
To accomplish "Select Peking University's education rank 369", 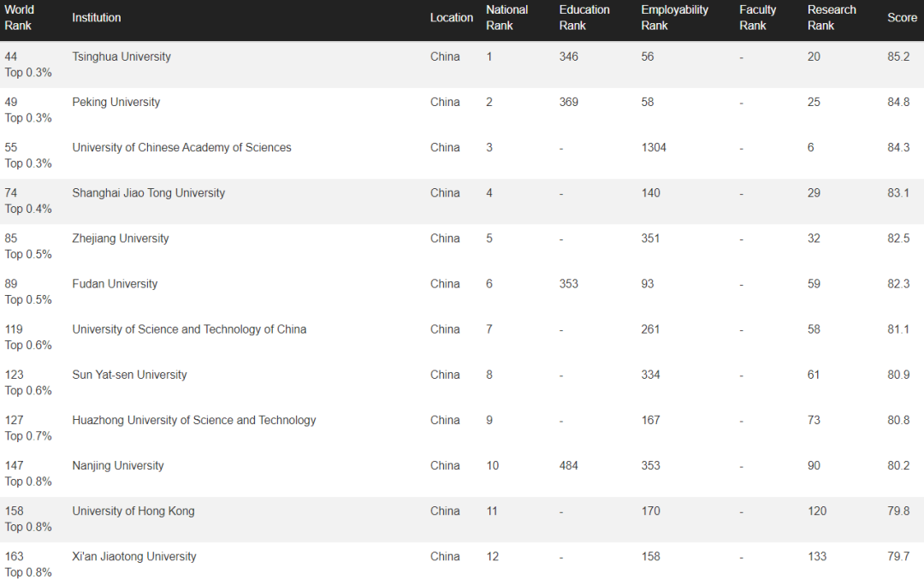I will 569,102.
